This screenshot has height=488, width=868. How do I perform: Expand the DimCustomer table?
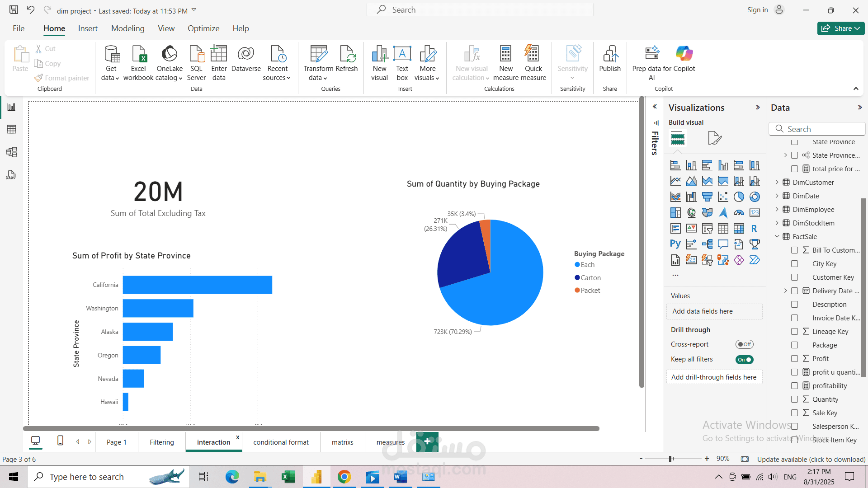point(777,183)
